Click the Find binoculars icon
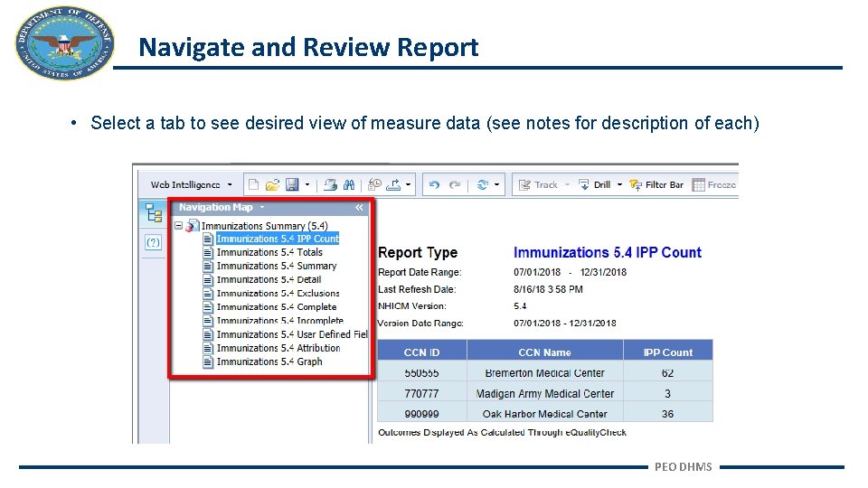868x488 pixels. 349,184
